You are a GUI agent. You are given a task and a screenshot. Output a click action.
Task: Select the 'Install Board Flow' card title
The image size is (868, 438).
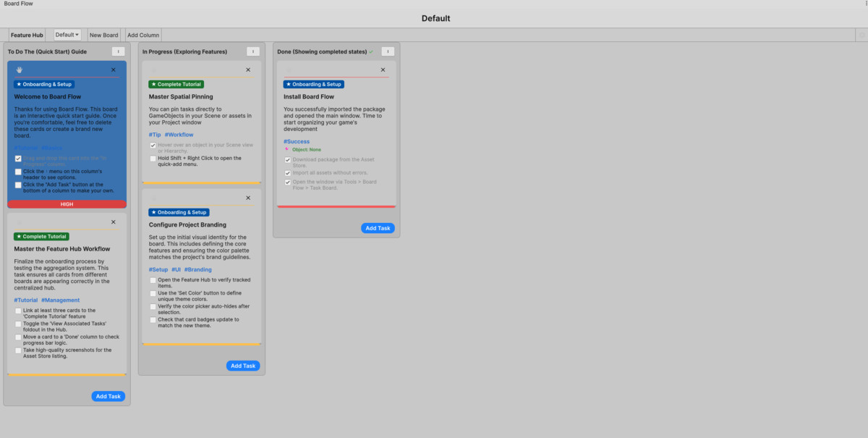[x=309, y=96]
